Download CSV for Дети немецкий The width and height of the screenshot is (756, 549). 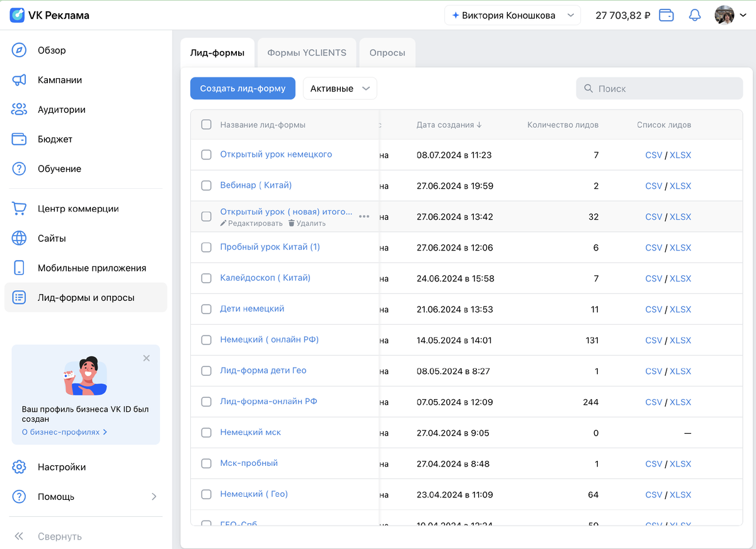(653, 309)
